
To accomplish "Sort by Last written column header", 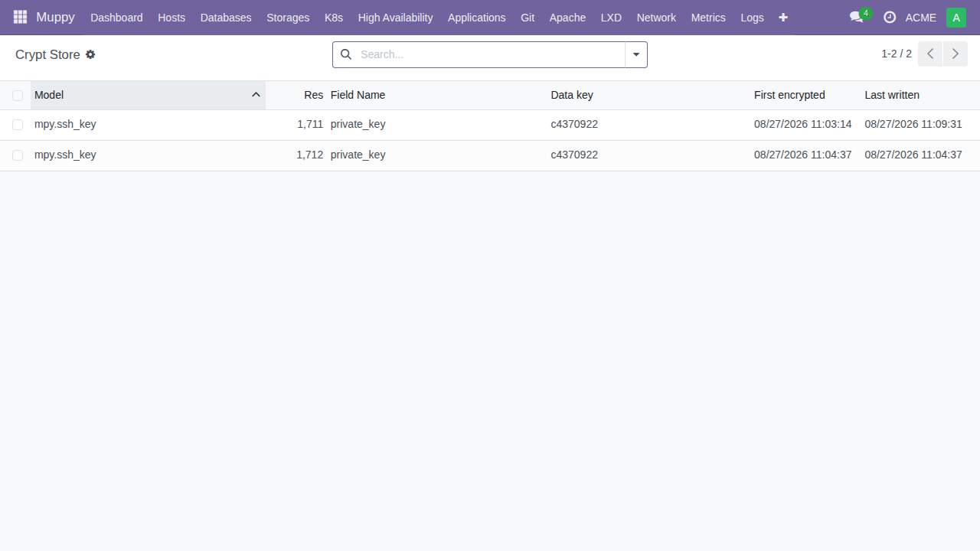I will (x=892, y=95).
